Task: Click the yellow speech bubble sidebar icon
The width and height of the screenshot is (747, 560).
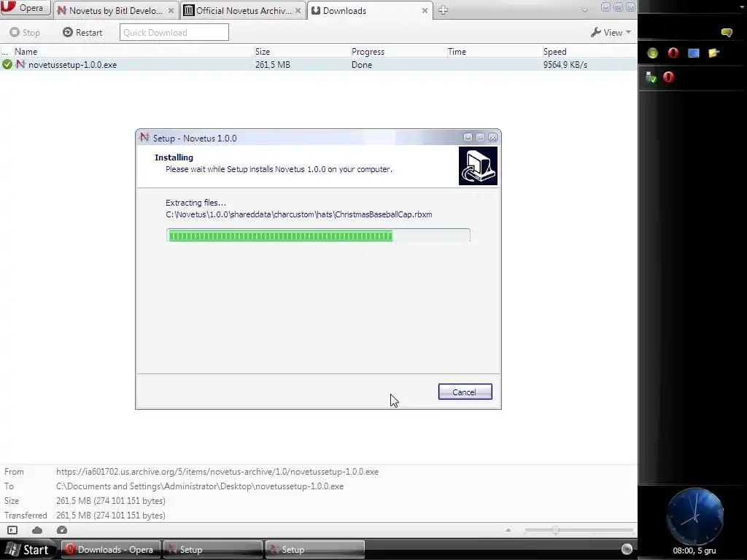Action: [727, 32]
